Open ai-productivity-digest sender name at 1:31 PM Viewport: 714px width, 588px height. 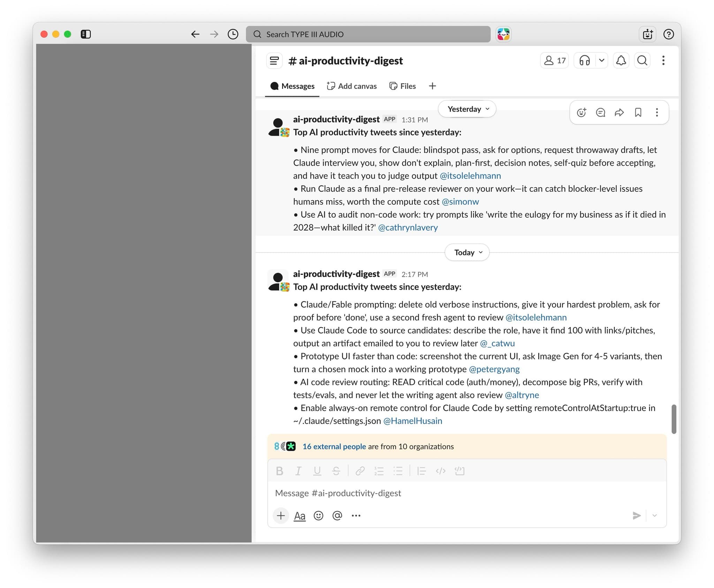tap(336, 119)
